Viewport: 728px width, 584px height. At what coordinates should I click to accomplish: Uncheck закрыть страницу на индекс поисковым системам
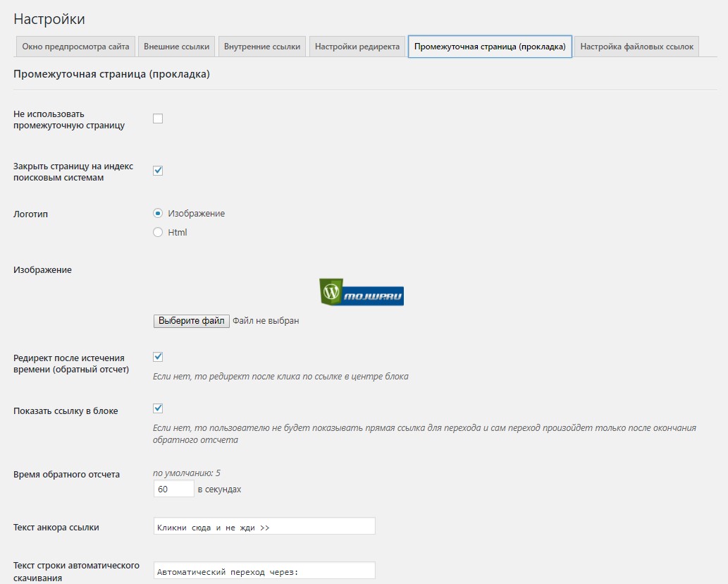pos(158,170)
